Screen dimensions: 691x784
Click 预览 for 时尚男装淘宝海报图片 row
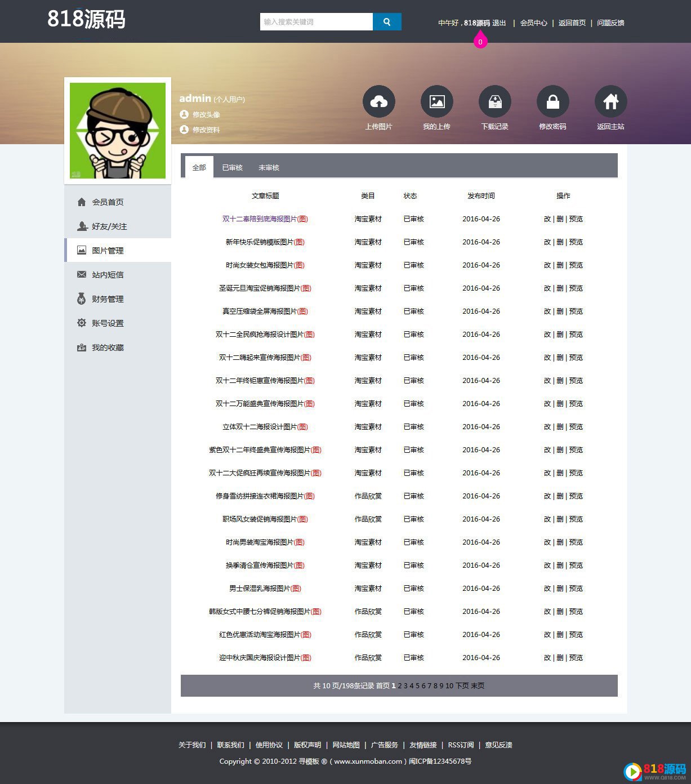pos(576,542)
